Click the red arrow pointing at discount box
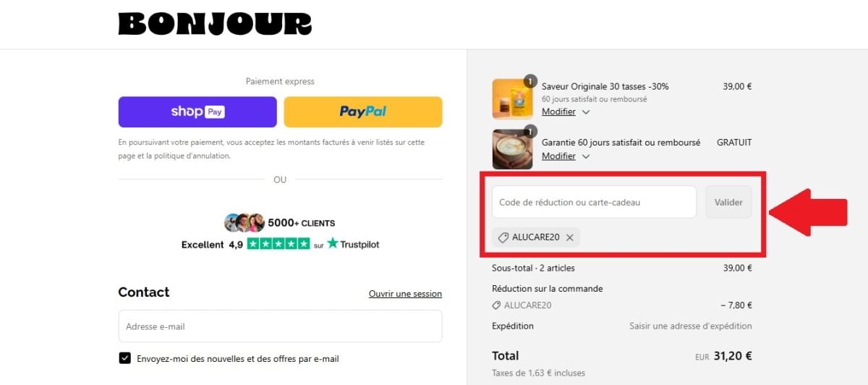This screenshot has height=385, width=868. point(807,206)
